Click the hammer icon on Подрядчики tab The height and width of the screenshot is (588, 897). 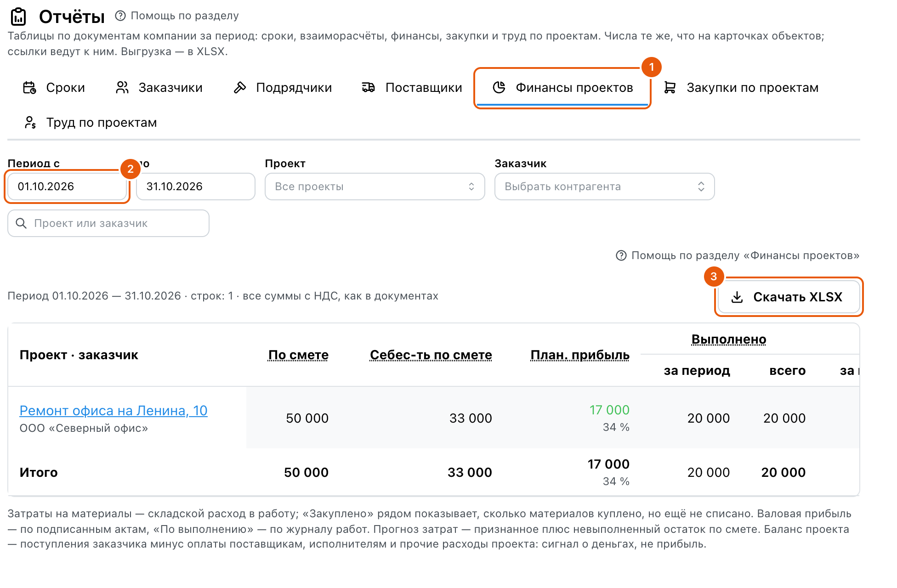[x=240, y=87]
